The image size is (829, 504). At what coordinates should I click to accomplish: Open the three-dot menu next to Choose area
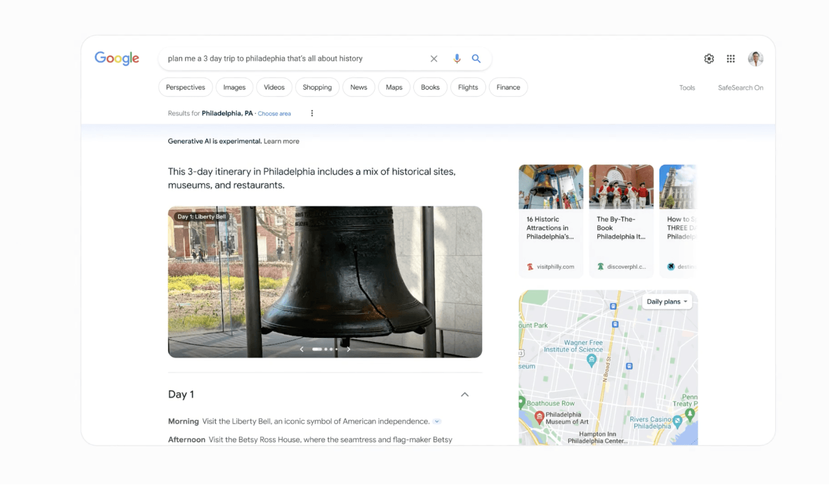point(312,113)
